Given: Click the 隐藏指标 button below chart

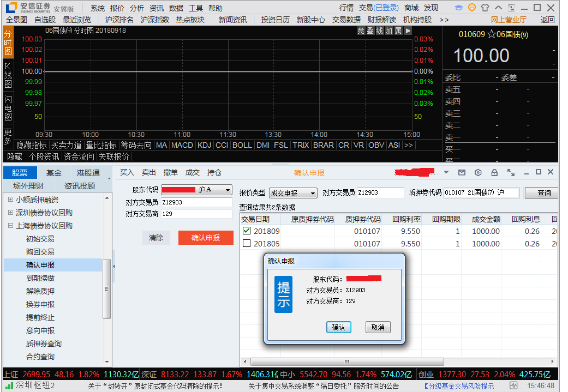Looking at the screenshot, I should (32, 145).
